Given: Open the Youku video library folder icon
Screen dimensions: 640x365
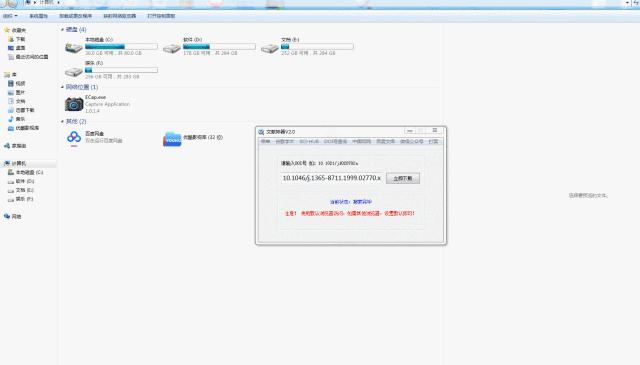Looking at the screenshot, I should [x=172, y=139].
